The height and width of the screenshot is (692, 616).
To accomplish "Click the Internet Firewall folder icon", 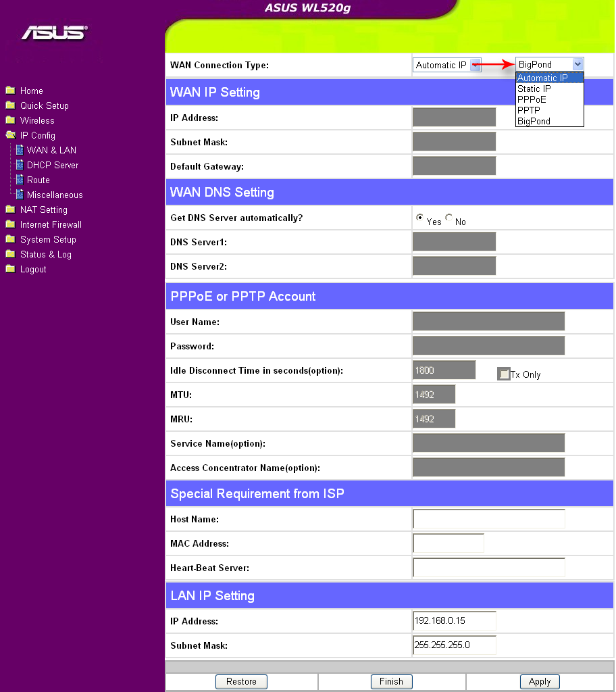I will point(11,224).
